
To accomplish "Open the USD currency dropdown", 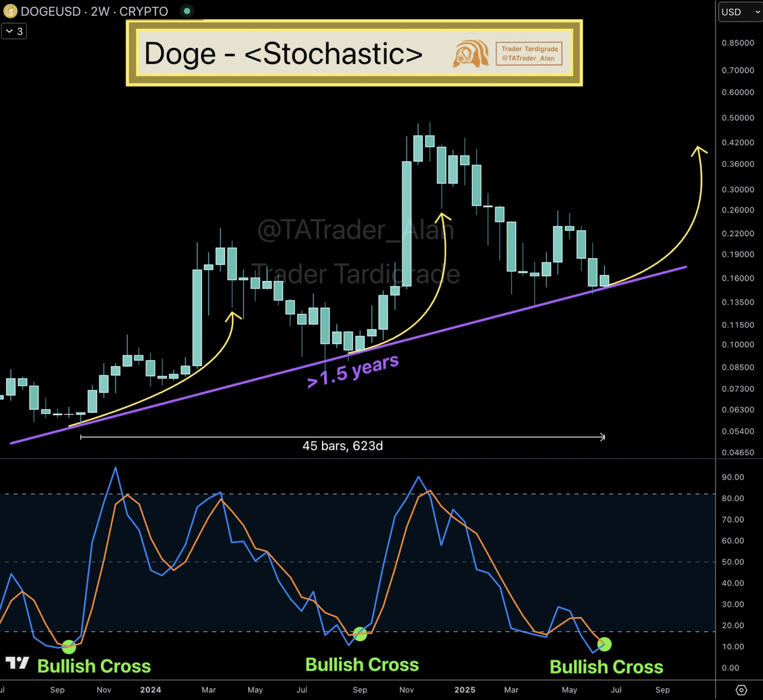I will coord(741,12).
